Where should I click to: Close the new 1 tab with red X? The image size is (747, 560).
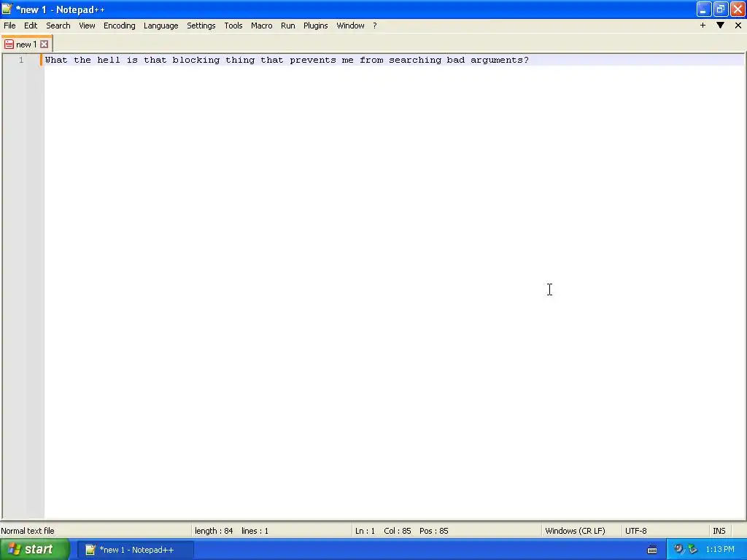(44, 44)
